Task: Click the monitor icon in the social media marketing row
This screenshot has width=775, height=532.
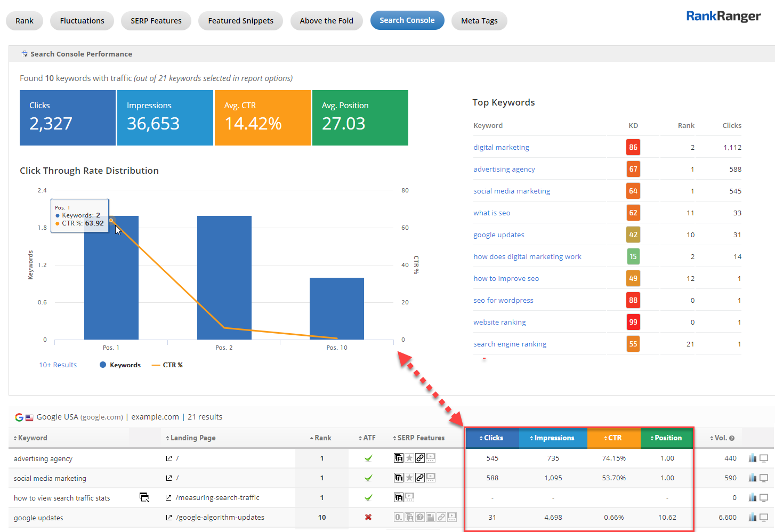Action: [x=764, y=478]
